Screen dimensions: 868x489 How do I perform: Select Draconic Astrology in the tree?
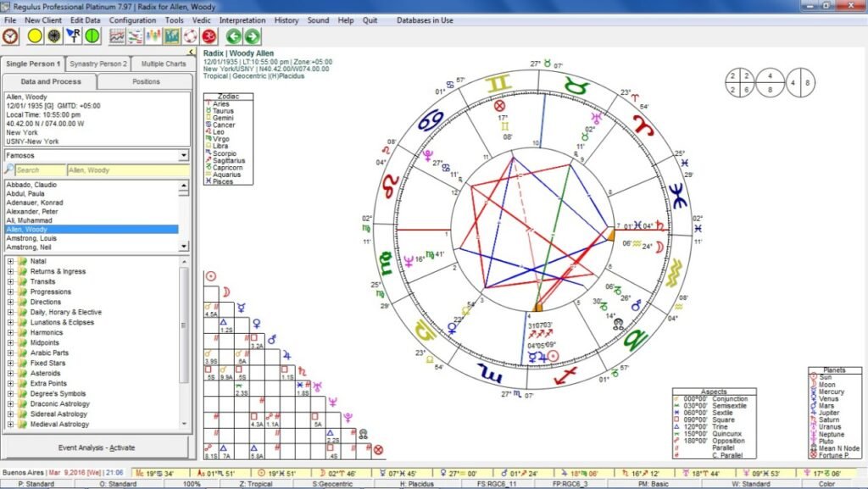(x=60, y=403)
